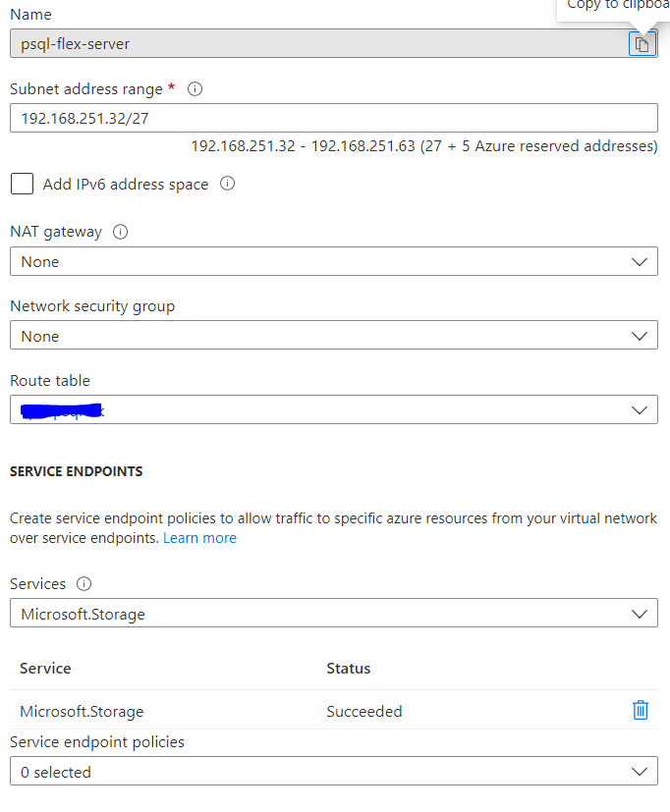View info tooltip next to Services
The image size is (670, 812).
[84, 583]
